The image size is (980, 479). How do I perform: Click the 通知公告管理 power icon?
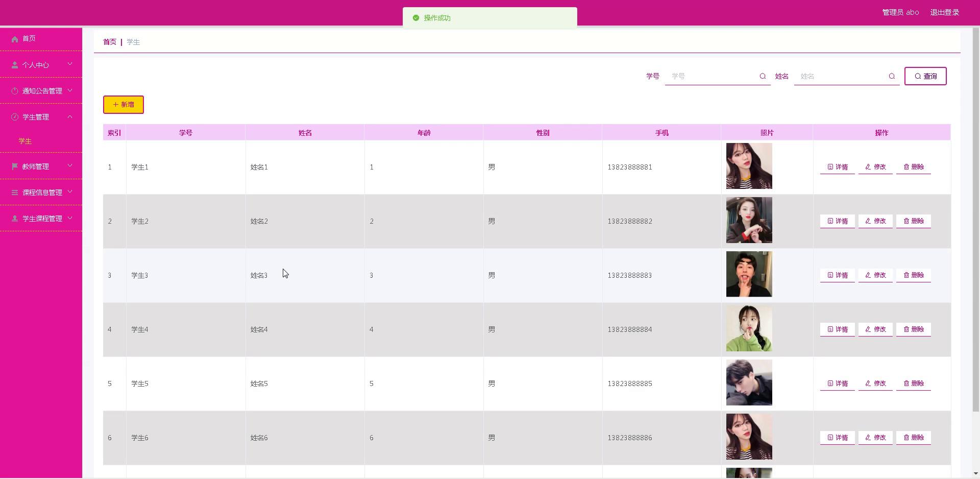15,91
